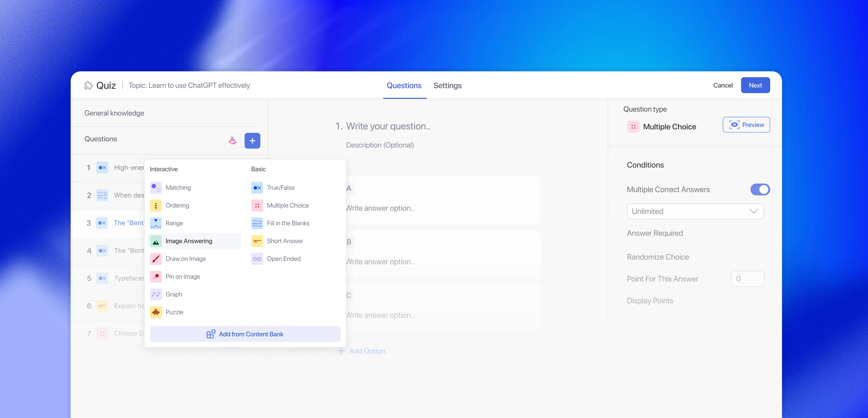Choose Image Answering menu entry
The width and height of the screenshot is (868, 418).
[x=195, y=241]
